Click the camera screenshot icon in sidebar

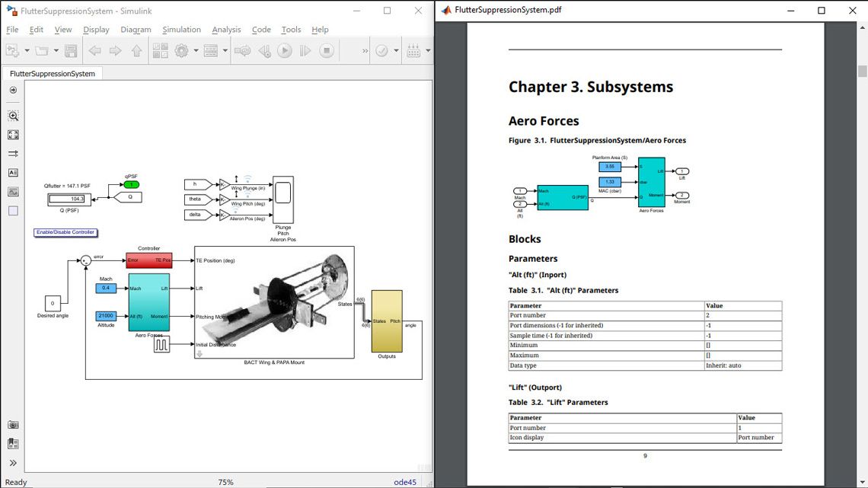13,425
